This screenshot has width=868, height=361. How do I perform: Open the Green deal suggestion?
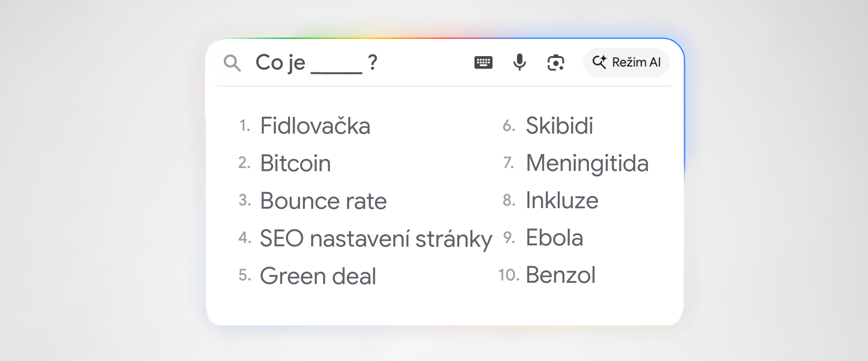click(318, 276)
